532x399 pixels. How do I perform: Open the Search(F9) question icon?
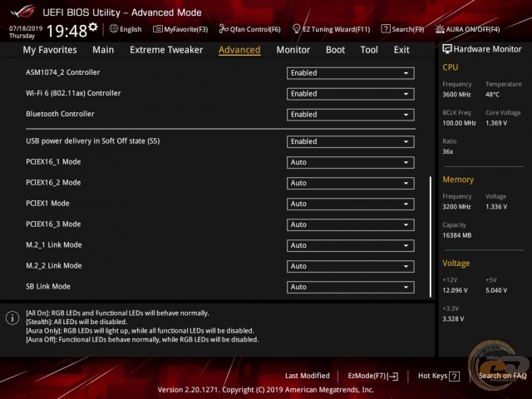coord(386,29)
